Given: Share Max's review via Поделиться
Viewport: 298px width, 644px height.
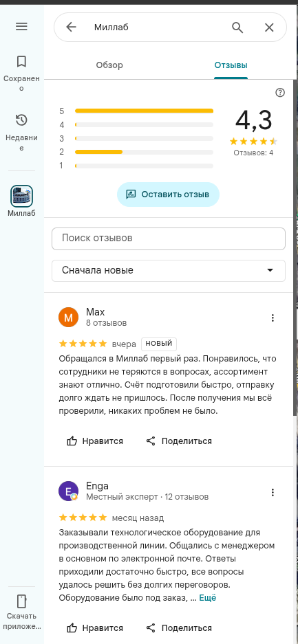Looking at the screenshot, I should tap(179, 441).
